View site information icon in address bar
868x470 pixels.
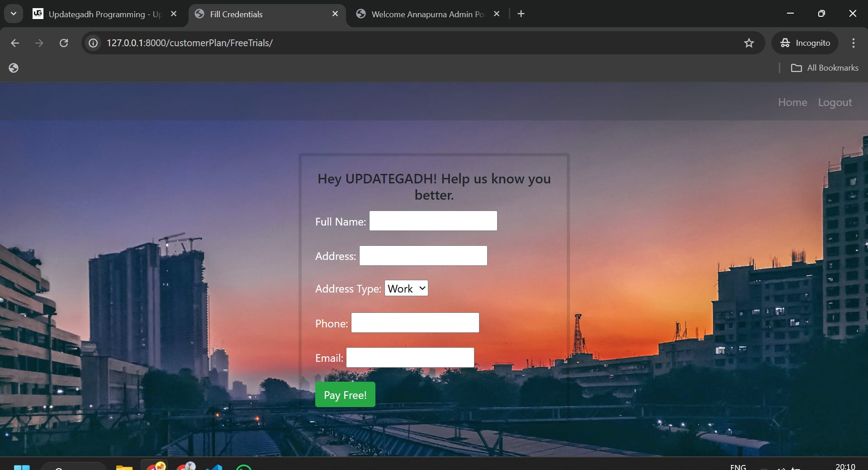(x=93, y=43)
